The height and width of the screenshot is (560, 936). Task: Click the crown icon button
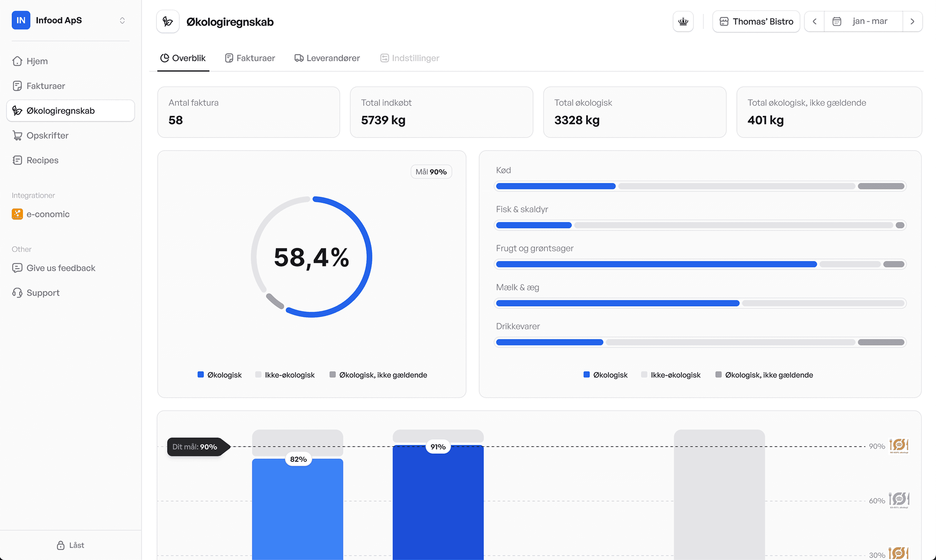(683, 21)
